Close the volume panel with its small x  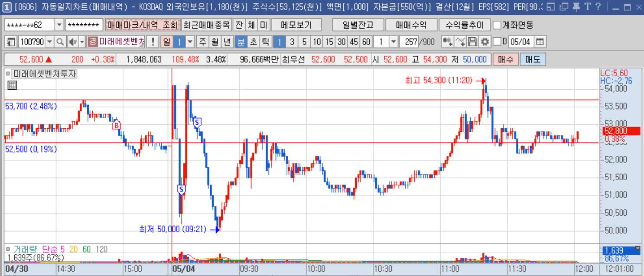tap(637, 248)
